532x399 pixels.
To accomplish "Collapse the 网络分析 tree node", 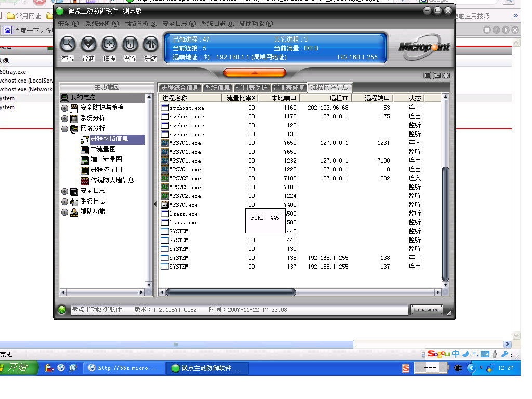I will [65, 129].
